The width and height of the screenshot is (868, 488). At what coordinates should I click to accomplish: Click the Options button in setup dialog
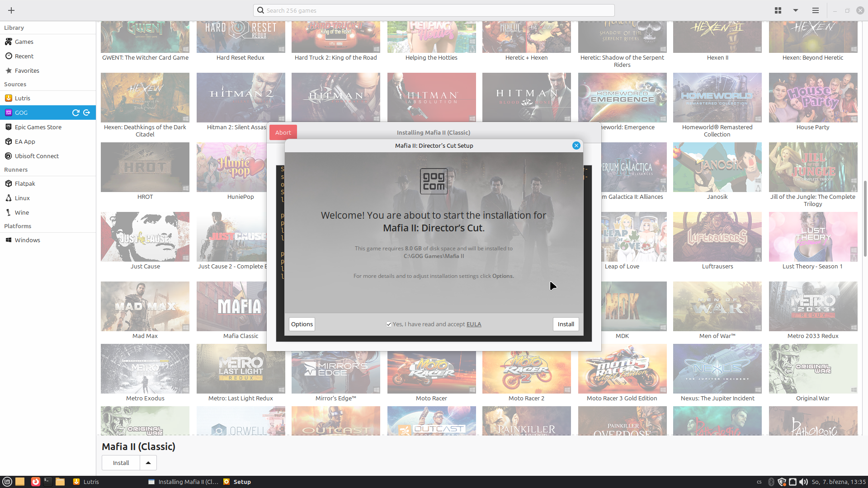coord(302,324)
